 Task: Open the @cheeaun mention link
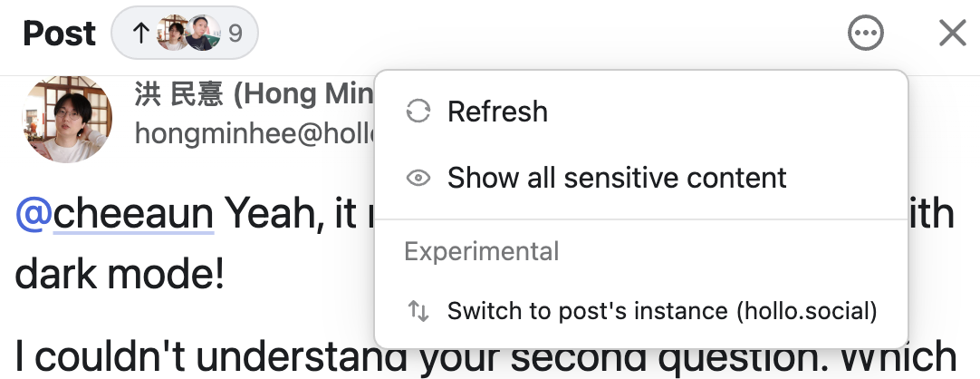click(115, 213)
